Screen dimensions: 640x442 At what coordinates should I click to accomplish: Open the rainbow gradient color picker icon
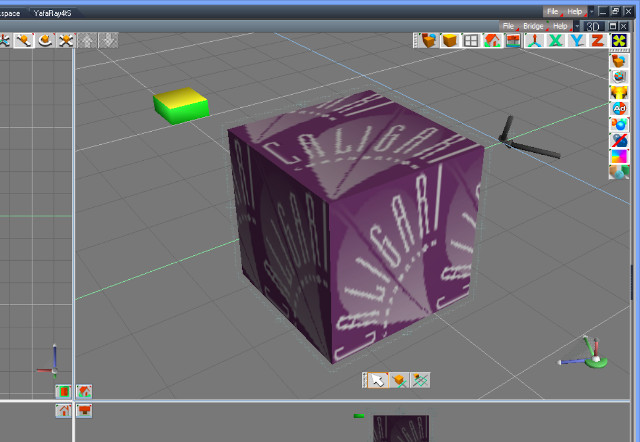click(x=619, y=156)
